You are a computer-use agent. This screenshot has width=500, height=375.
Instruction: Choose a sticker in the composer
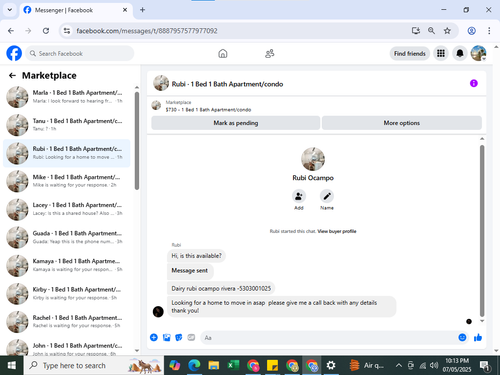point(179,337)
